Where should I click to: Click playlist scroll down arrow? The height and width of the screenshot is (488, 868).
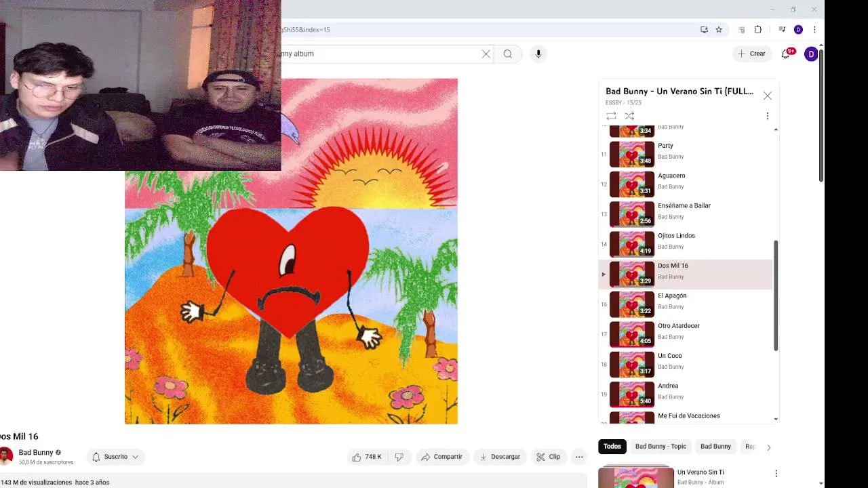[x=776, y=419]
